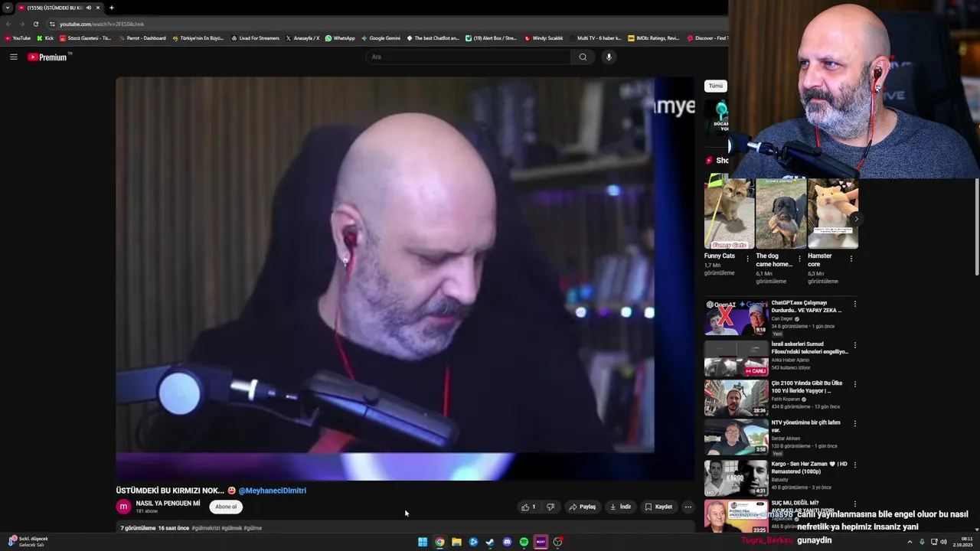Image resolution: width=980 pixels, height=551 pixels.
Task: Open Can Değer channel name
Action: (782, 318)
